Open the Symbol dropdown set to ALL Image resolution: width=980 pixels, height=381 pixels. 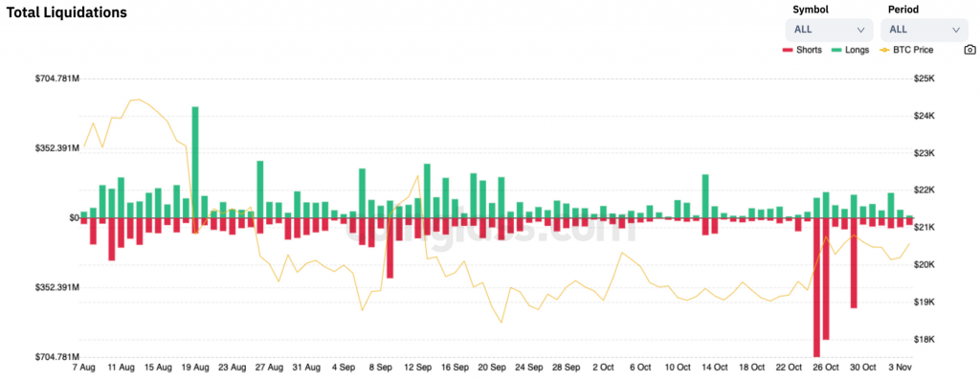pyautogui.click(x=830, y=30)
